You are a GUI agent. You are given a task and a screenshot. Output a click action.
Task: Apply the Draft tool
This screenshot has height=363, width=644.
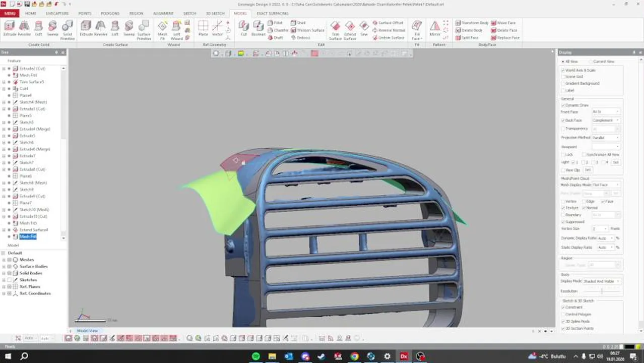coord(275,38)
